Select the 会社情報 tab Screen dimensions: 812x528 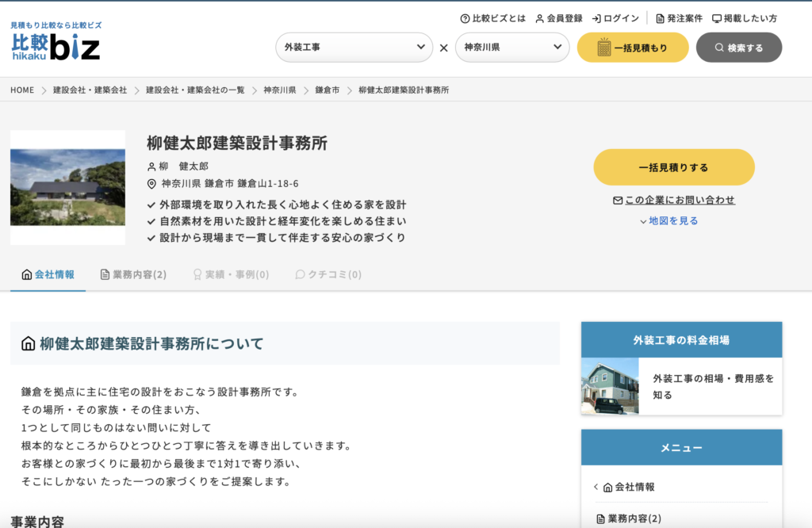pyautogui.click(x=48, y=274)
